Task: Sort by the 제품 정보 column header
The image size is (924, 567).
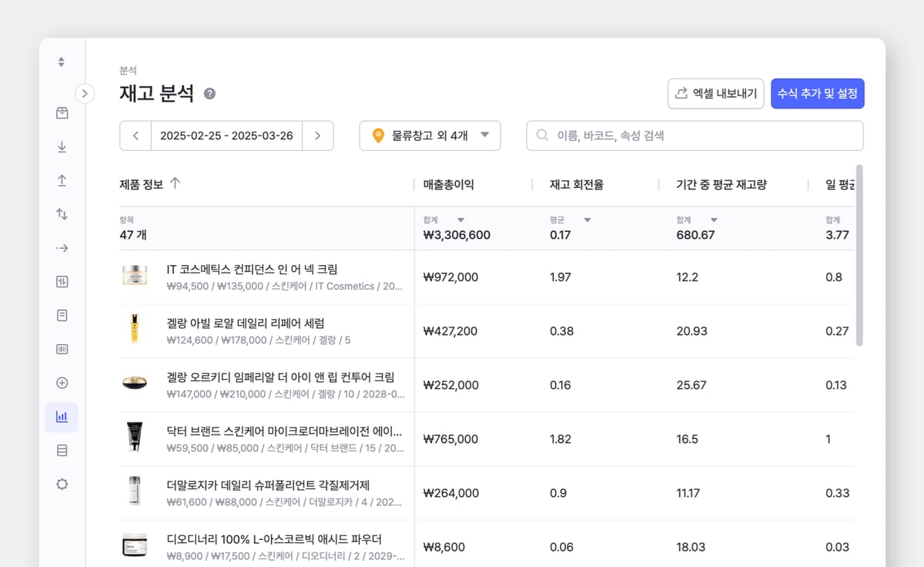Action: click(142, 184)
